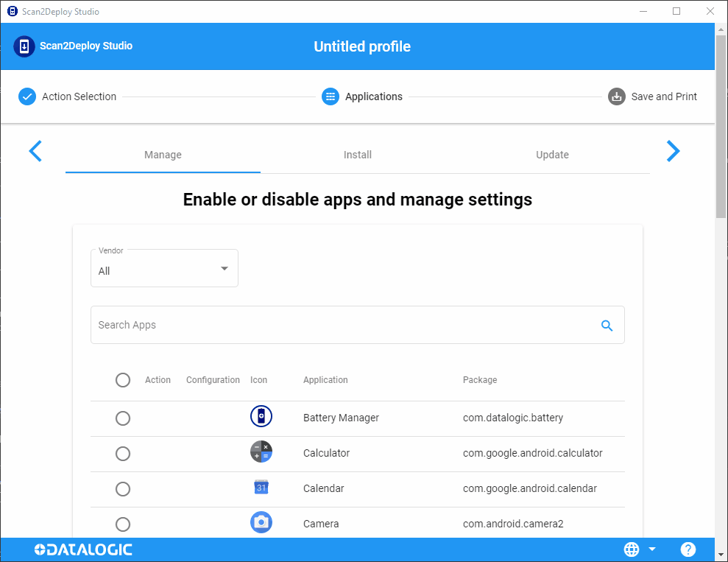Click the Calendar app icon

pyautogui.click(x=261, y=487)
